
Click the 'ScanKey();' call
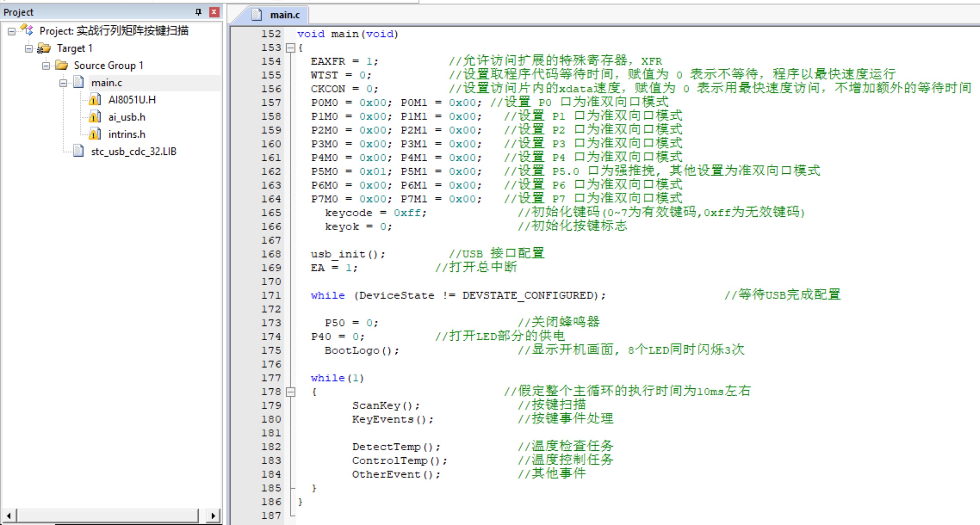point(386,405)
